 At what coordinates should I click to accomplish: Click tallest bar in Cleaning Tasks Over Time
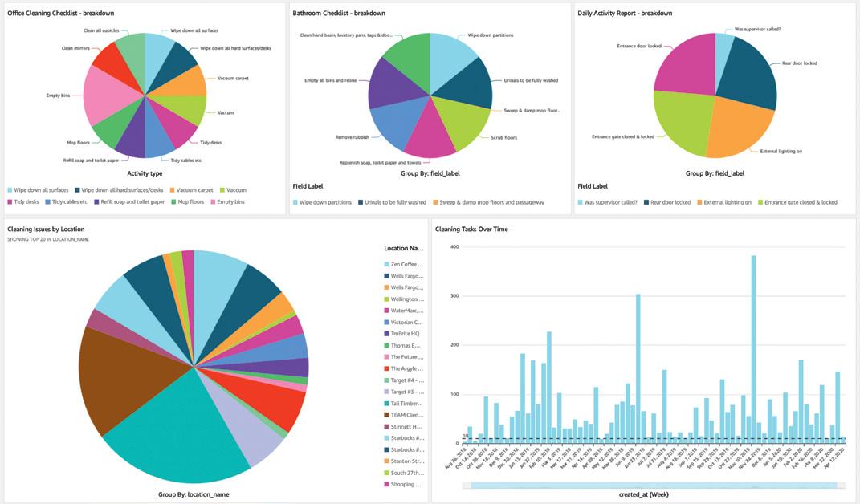tap(753, 349)
